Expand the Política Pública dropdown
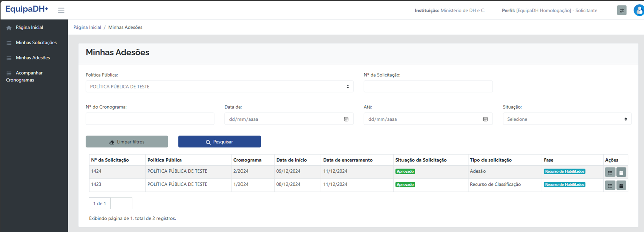The image size is (644, 232). click(219, 87)
